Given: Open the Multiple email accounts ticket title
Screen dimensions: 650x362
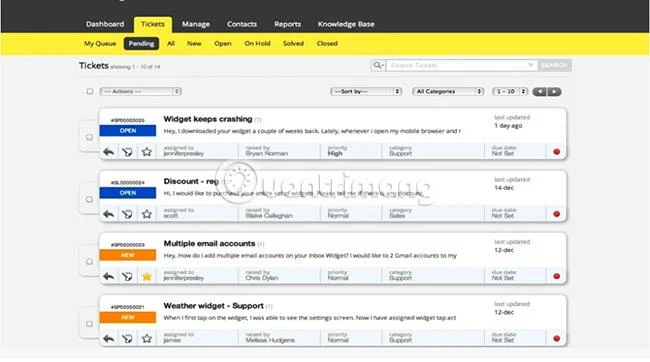Looking at the screenshot, I should [x=209, y=243].
